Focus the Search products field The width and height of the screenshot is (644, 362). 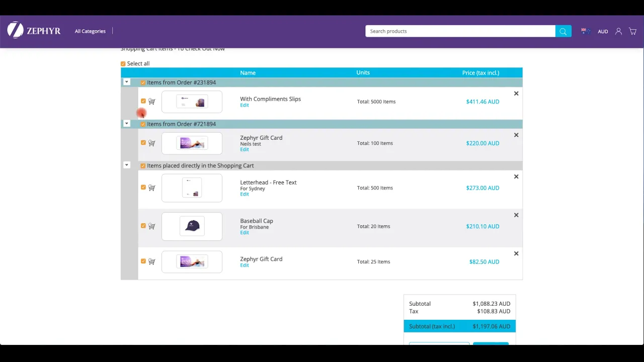[460, 31]
